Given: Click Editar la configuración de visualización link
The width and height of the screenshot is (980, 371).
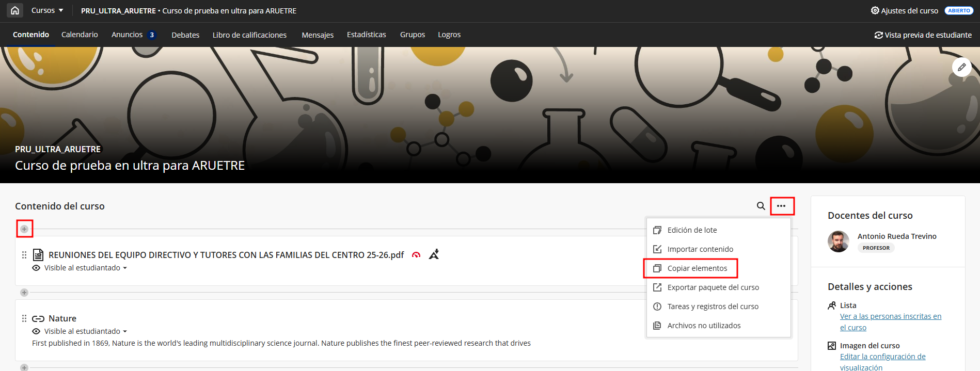Looking at the screenshot, I should [882, 362].
